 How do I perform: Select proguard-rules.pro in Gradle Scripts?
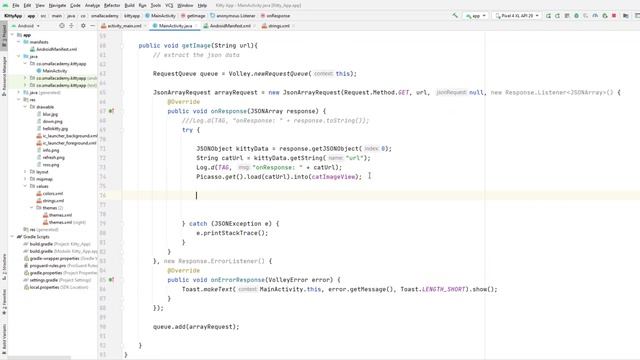pos(44,266)
